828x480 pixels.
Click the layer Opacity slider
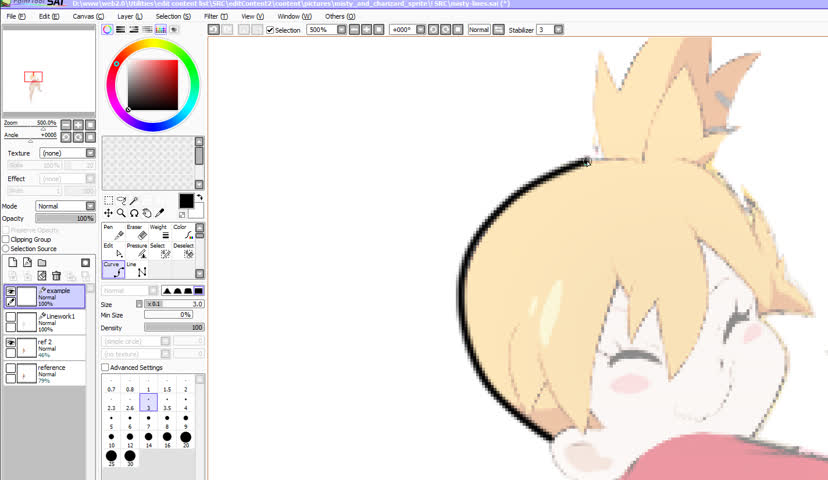point(65,218)
